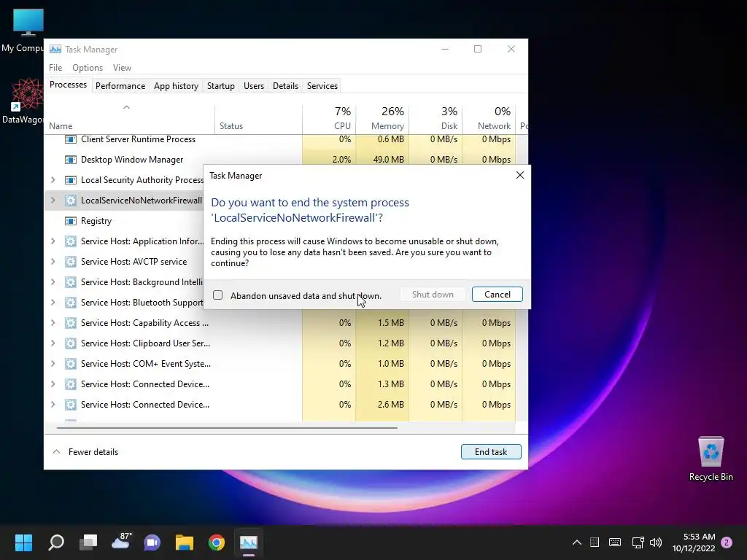Expand Service Host: Background Intelligent row
747x560 pixels.
(53, 282)
